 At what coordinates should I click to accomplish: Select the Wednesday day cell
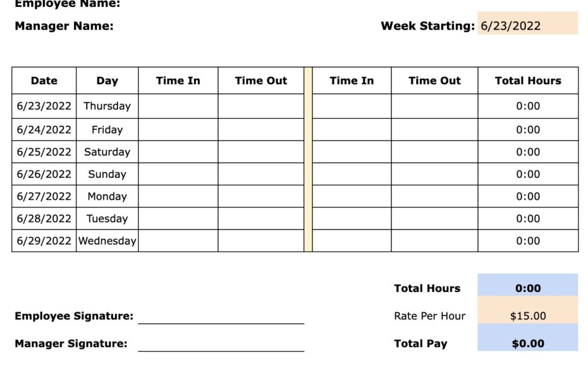(x=107, y=241)
